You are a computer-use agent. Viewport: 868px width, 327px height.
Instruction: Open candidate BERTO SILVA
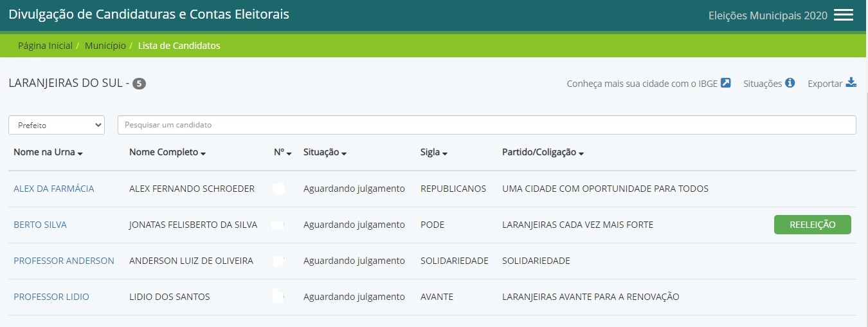tap(40, 225)
